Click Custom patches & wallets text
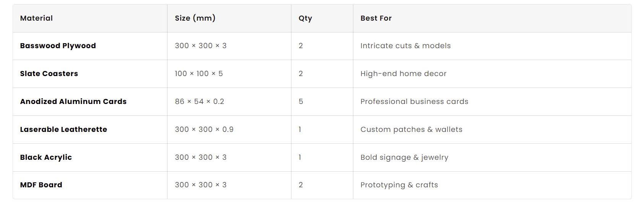The width and height of the screenshot is (644, 203). coord(411,130)
